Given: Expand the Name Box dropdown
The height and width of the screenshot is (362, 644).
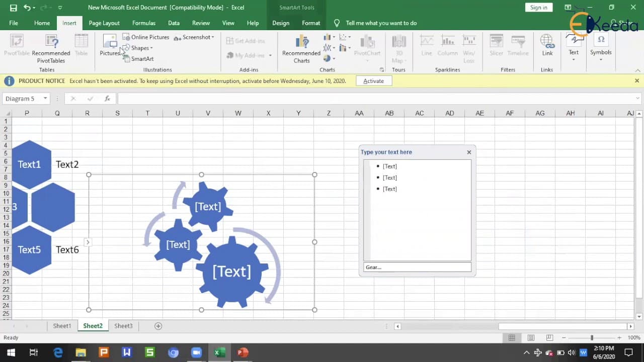Looking at the screenshot, I should pyautogui.click(x=45, y=99).
